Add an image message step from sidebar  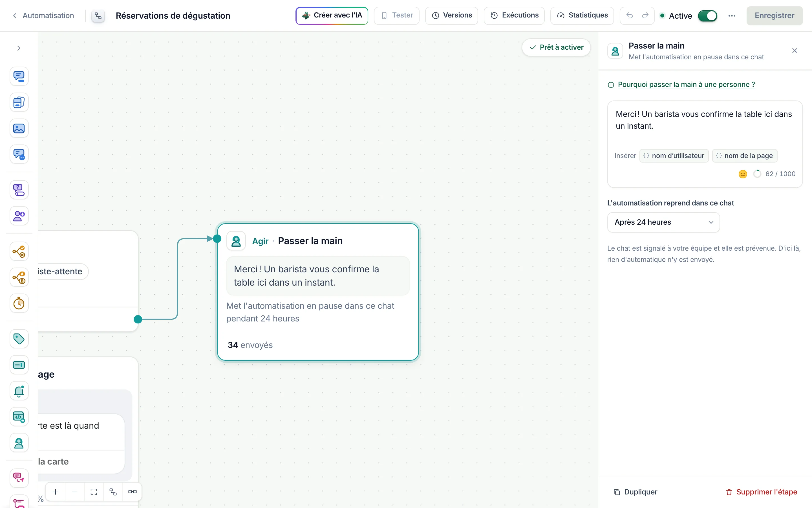19,128
